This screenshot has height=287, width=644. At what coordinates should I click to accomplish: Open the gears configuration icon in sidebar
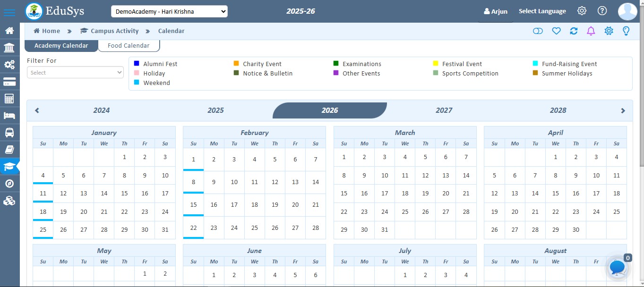(x=10, y=64)
